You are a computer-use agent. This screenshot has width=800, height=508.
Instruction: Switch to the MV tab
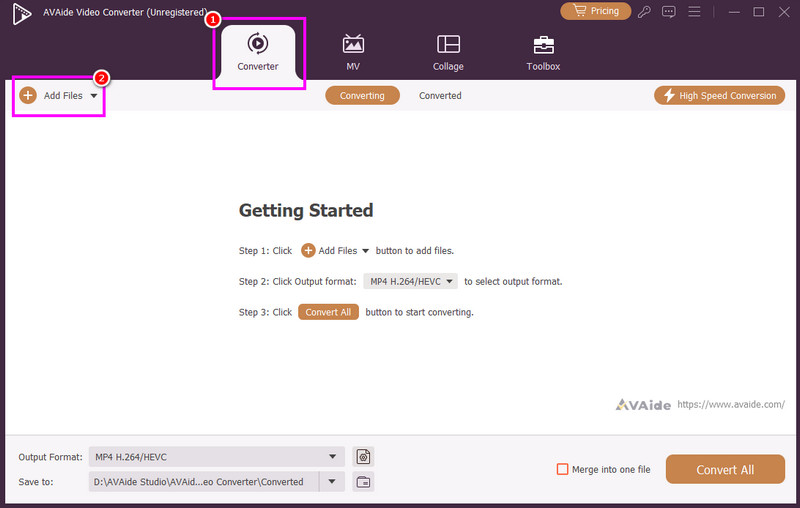coord(353,53)
